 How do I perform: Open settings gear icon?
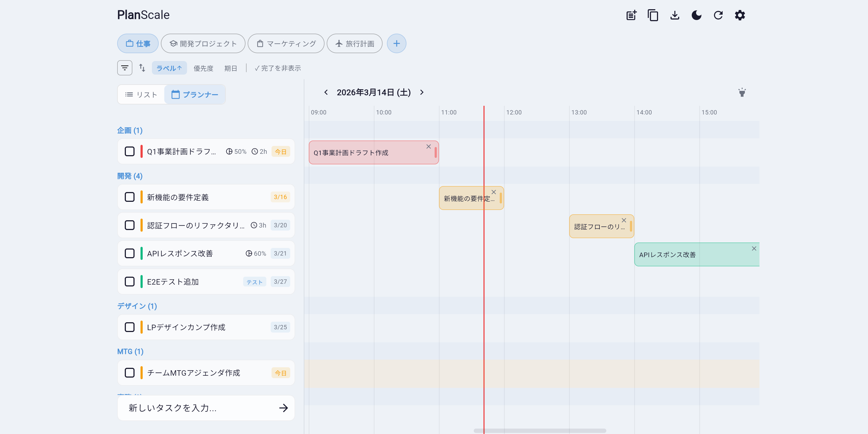coord(740,15)
